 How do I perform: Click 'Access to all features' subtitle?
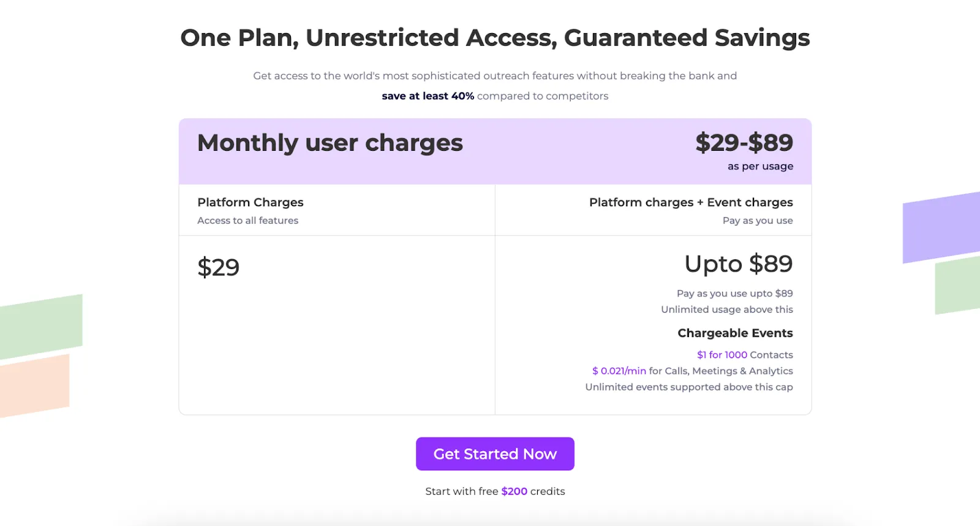click(x=247, y=220)
